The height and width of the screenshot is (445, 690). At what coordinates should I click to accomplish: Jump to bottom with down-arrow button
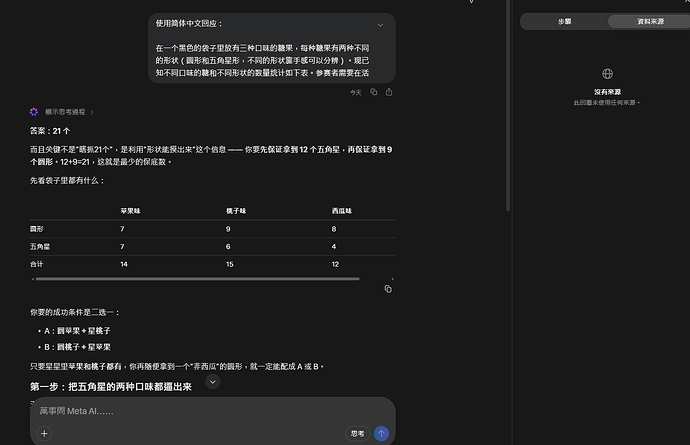213,382
